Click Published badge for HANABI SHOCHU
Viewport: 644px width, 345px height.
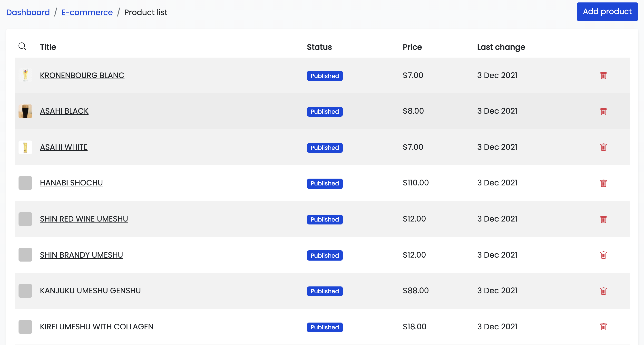[324, 183]
